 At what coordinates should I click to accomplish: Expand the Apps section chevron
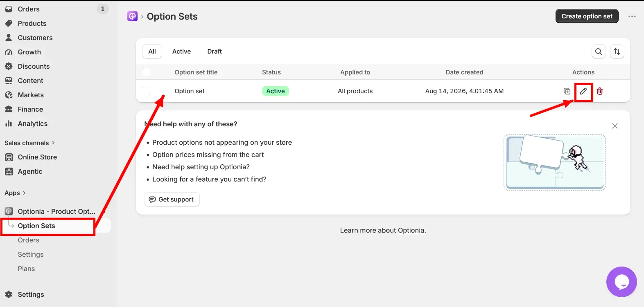[x=24, y=193]
